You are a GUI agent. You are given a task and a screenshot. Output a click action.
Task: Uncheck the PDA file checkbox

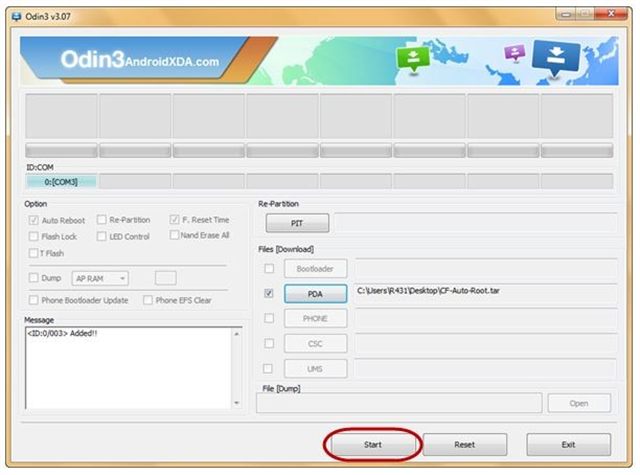click(269, 293)
